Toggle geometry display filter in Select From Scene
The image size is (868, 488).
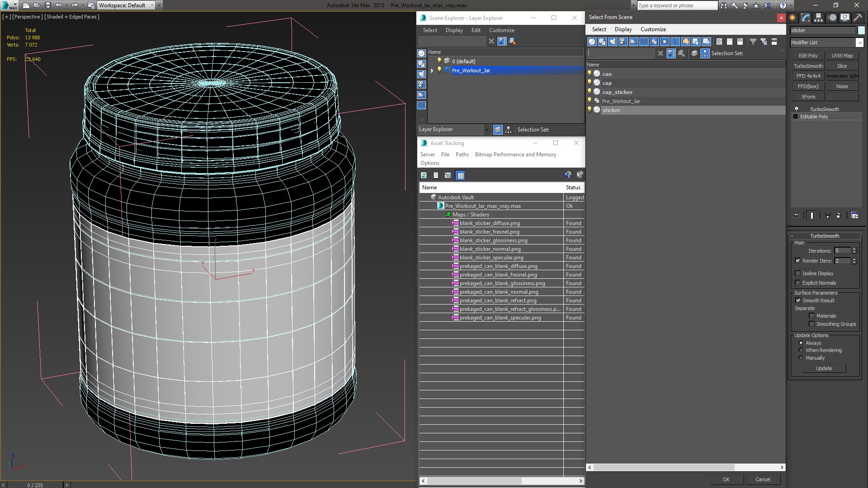(592, 42)
